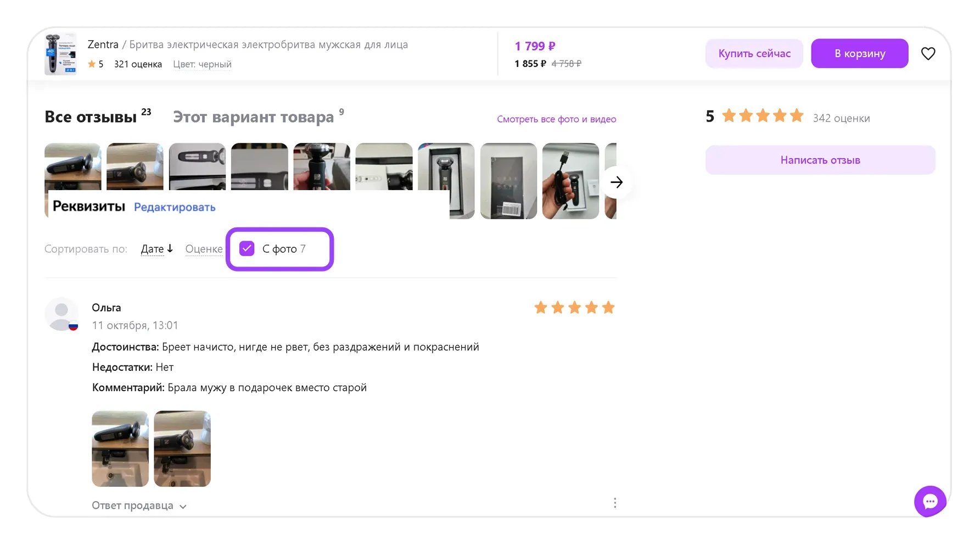
Task: Click the product thumbnail in header
Action: (60, 54)
